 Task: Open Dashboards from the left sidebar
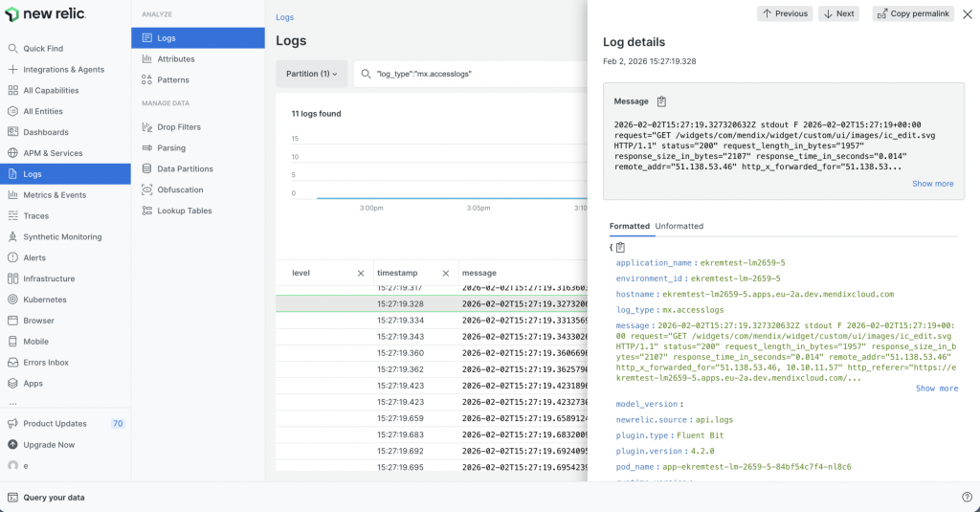(x=45, y=132)
